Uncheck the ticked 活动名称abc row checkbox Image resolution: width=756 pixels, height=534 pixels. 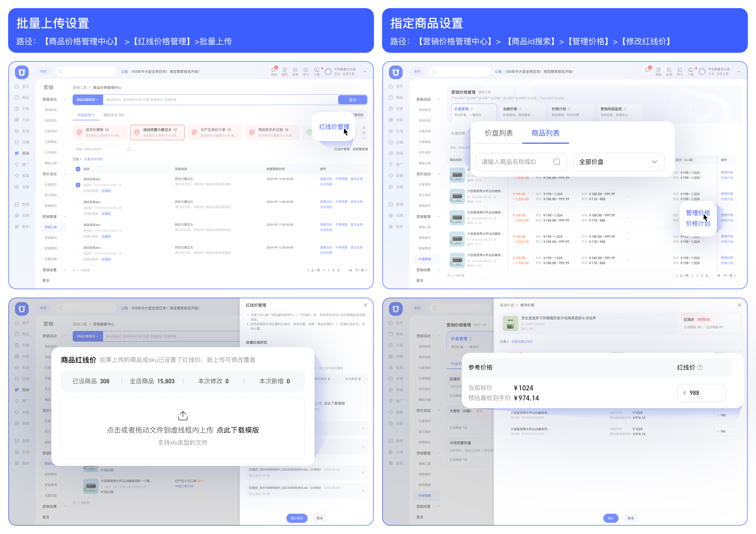coord(78,185)
